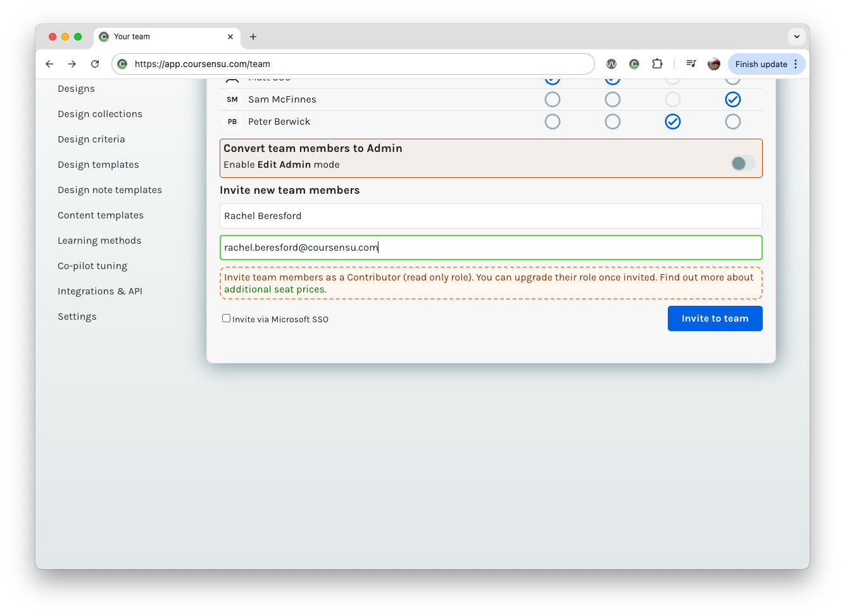Image resolution: width=845 pixels, height=616 pixels.
Task: Open the tab search dropdown arrow
Action: point(797,37)
